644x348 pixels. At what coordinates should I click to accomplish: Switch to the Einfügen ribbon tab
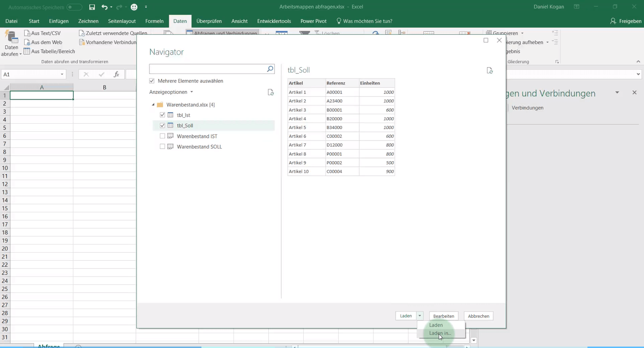pyautogui.click(x=58, y=21)
